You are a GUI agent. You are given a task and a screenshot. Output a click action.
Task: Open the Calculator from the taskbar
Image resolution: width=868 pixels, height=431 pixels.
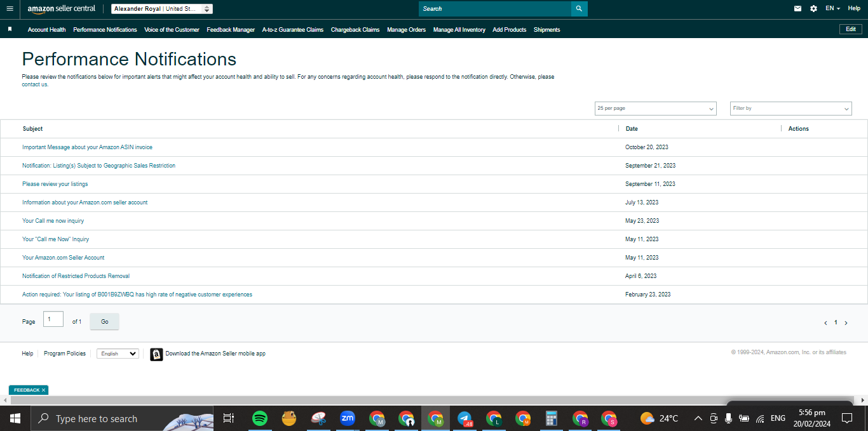552,418
